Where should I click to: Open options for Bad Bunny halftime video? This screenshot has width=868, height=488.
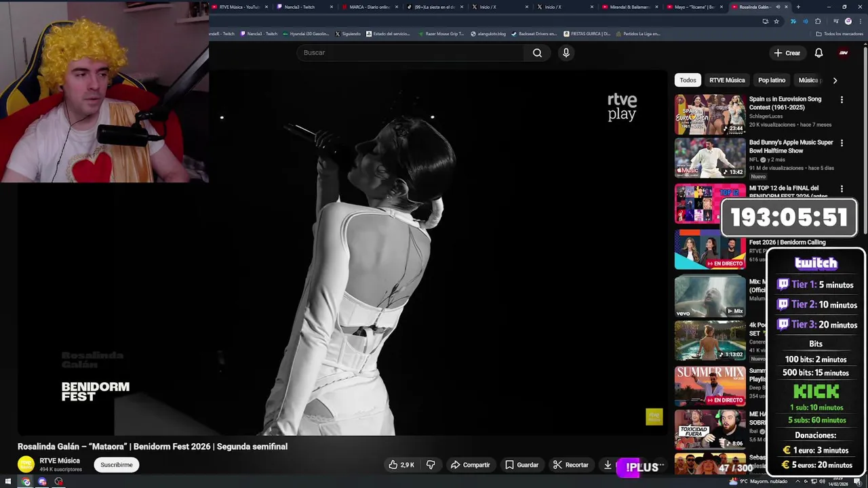point(842,143)
